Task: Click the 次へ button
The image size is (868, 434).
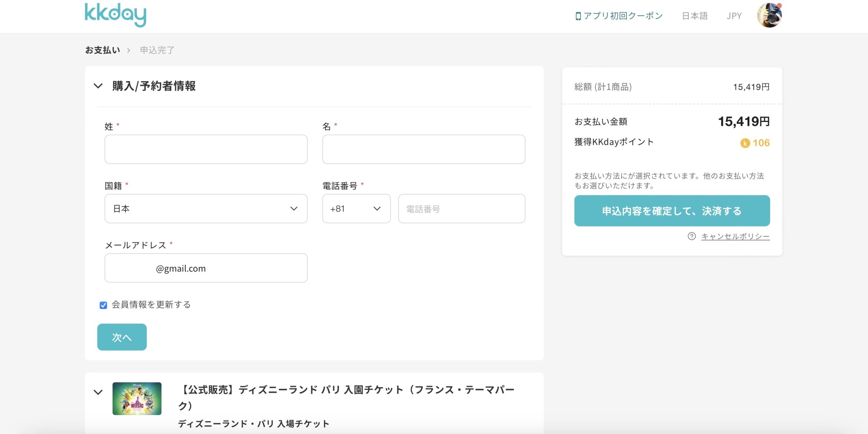Action: 122,337
